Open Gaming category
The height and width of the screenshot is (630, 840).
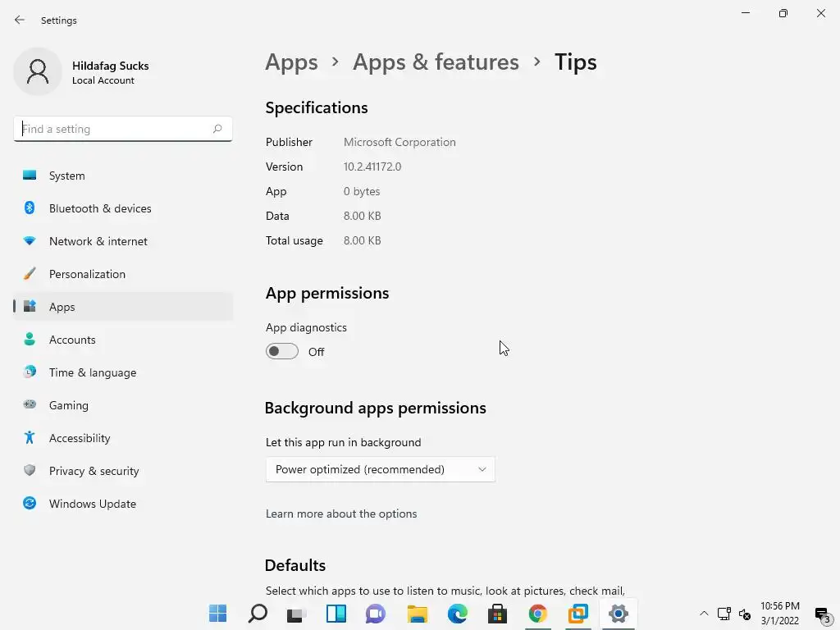(123, 404)
